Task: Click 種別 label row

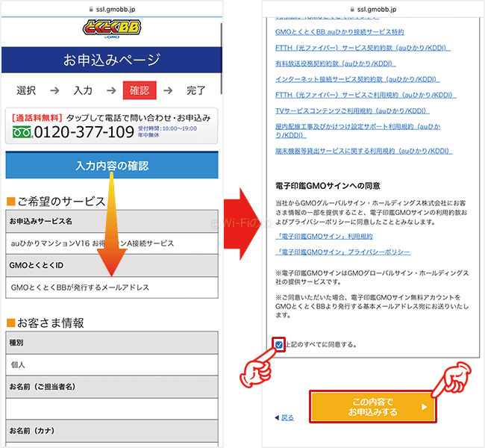Action: pos(112,343)
